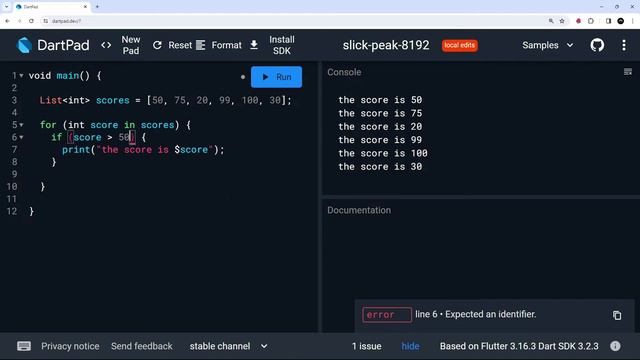Open the browser side panel icon
Image resolution: width=640 pixels, height=360 pixels.
tap(608, 21)
